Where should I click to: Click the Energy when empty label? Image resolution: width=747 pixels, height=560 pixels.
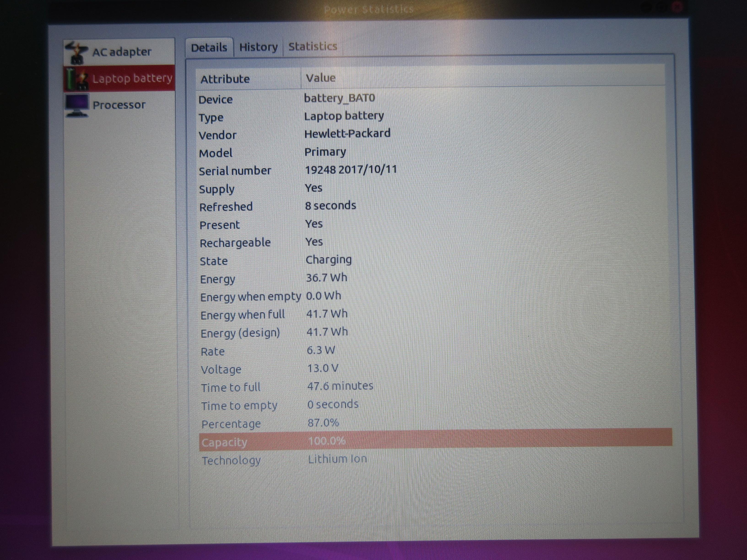[x=251, y=297]
